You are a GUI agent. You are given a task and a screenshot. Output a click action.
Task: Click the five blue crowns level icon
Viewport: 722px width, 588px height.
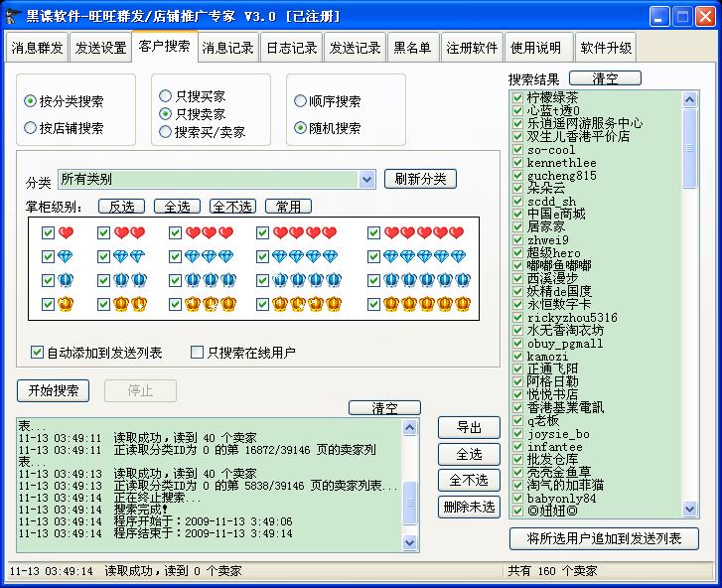[427, 280]
